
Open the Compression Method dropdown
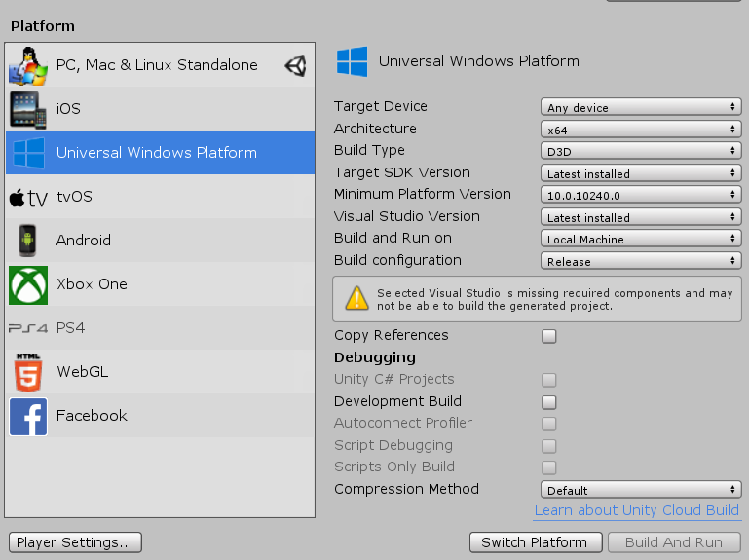pos(641,490)
